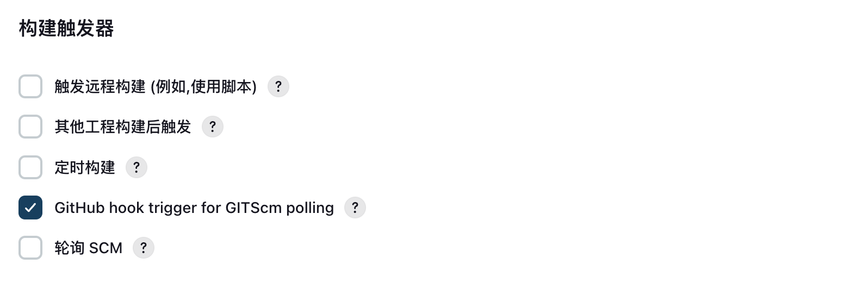Check the 定时构建 checkbox
Screen dimensions: 868x289
[x=30, y=167]
